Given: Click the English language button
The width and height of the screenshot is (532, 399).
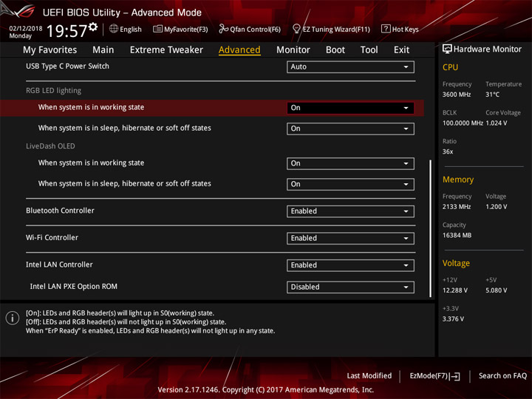Looking at the screenshot, I should point(126,29).
